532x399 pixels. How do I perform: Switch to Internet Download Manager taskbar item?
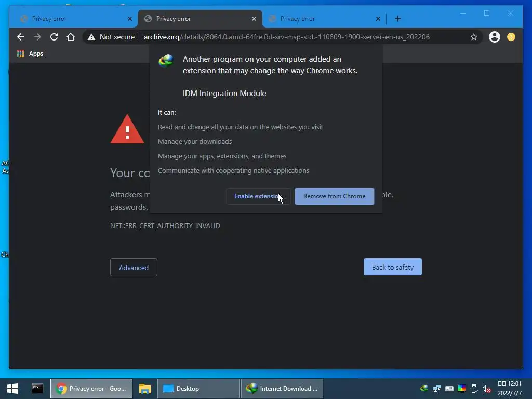pyautogui.click(x=282, y=389)
